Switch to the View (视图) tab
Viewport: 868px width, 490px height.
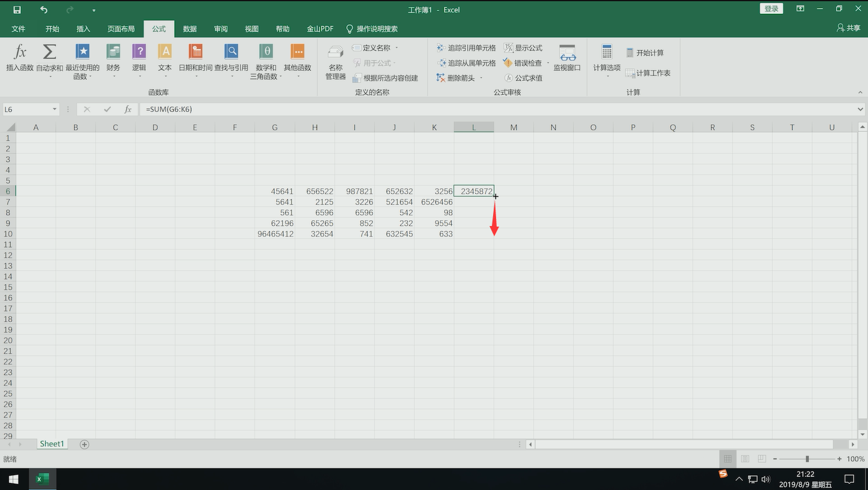pos(252,29)
